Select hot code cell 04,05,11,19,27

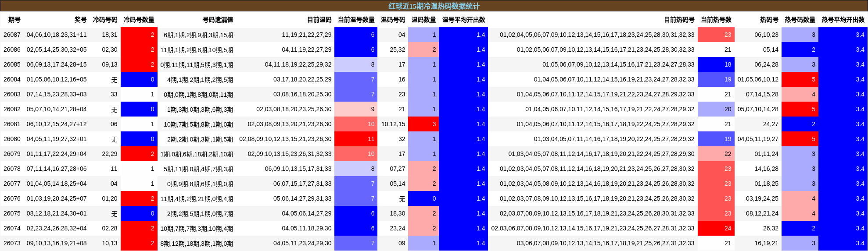coord(758,139)
